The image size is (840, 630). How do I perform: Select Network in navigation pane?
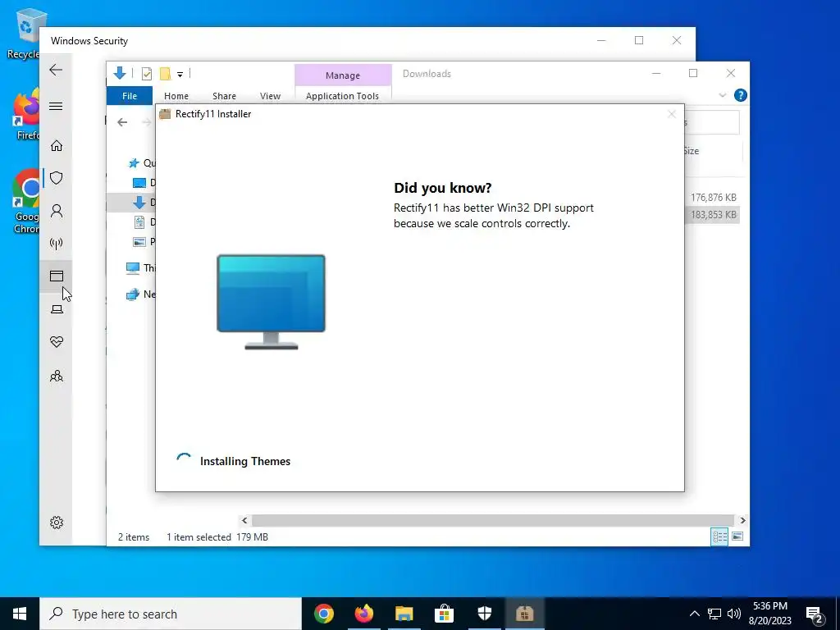(140, 294)
